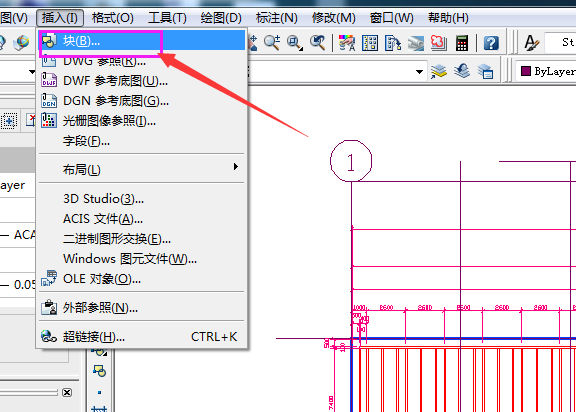
Task: Open the 标注(N) menu
Action: [276, 18]
